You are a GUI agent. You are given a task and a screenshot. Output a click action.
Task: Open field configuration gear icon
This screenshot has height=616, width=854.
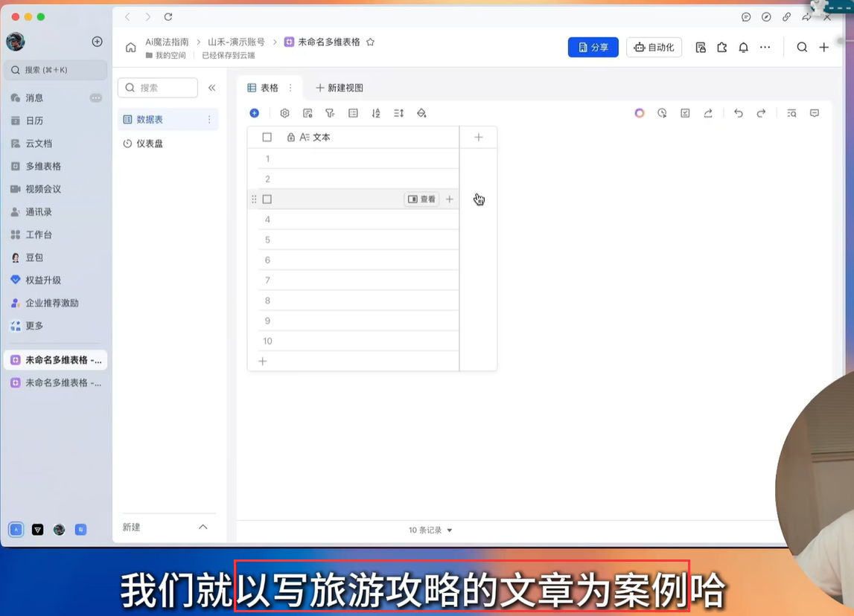tap(285, 113)
